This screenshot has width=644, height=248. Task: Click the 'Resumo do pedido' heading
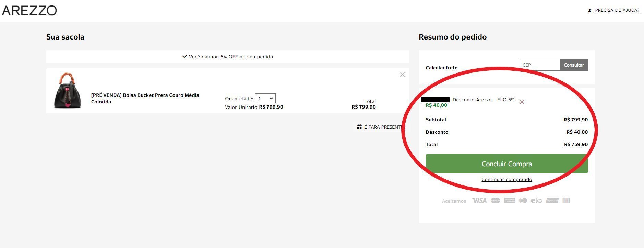coord(453,37)
